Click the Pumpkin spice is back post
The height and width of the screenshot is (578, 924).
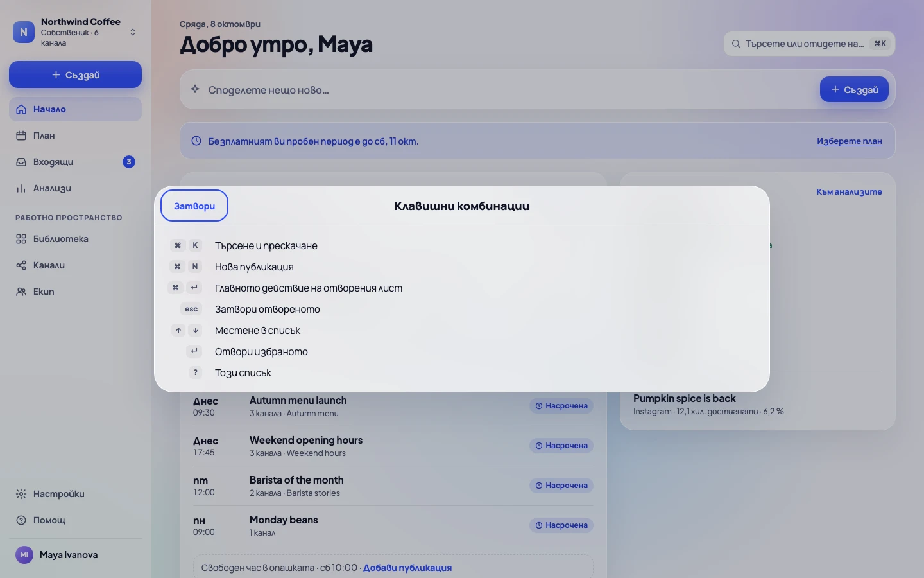click(757, 404)
